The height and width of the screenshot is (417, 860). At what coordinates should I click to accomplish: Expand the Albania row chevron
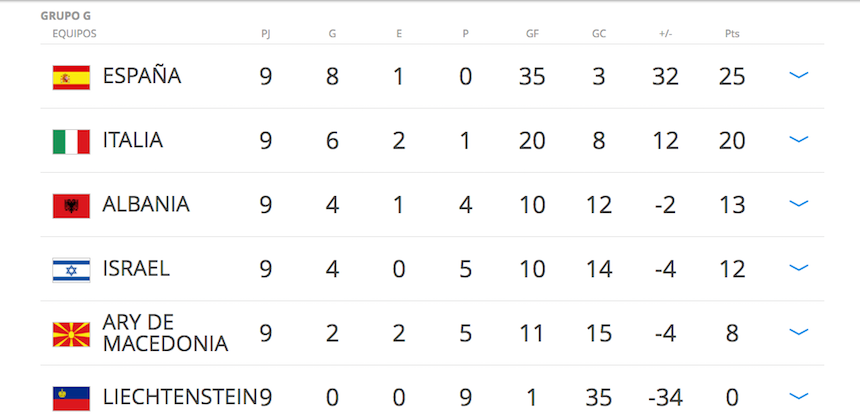(x=798, y=204)
